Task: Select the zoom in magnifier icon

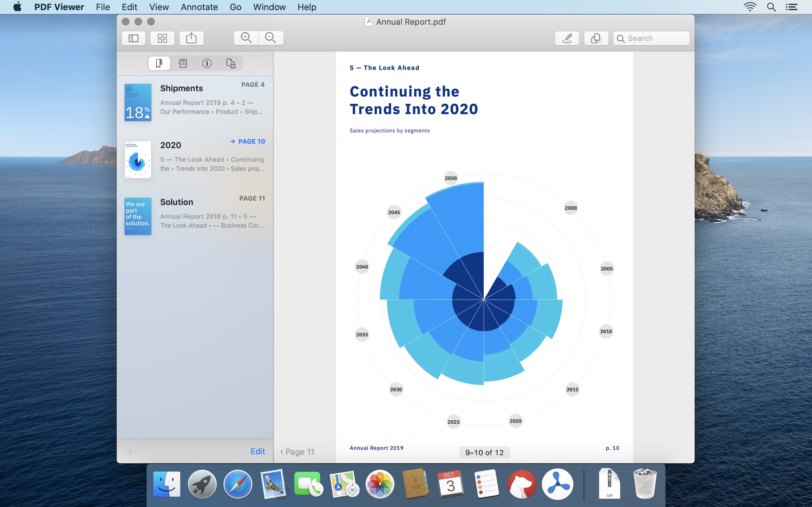Action: tap(247, 38)
